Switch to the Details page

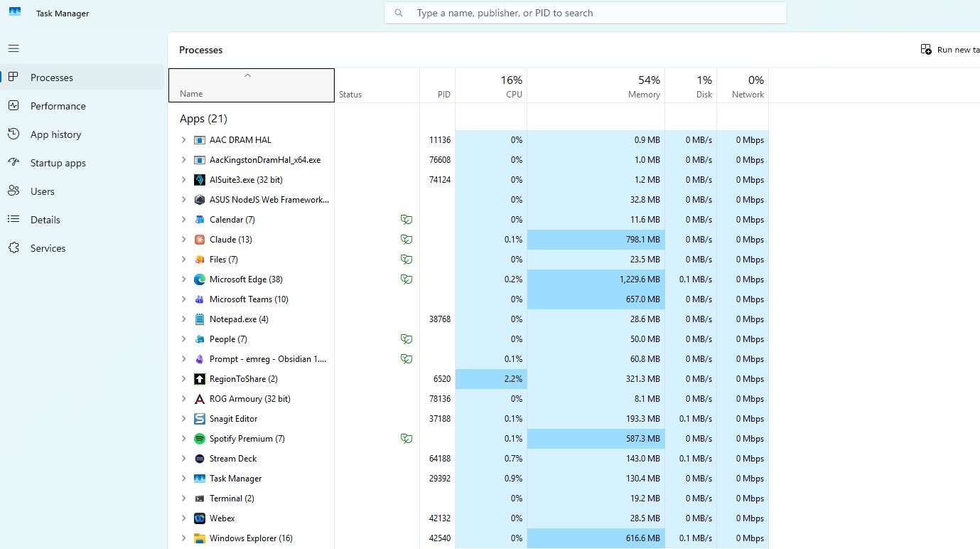click(x=82, y=219)
